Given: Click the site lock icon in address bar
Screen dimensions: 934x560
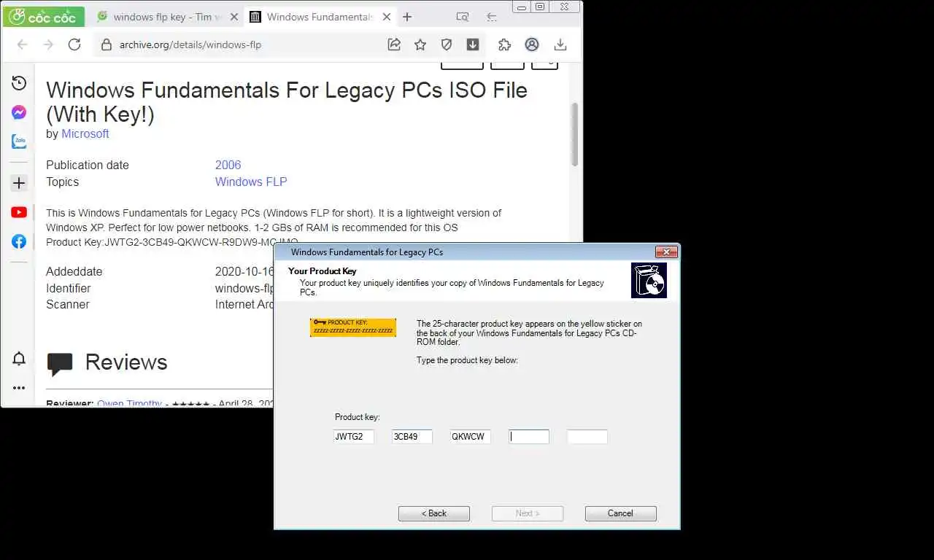Looking at the screenshot, I should coord(107,44).
